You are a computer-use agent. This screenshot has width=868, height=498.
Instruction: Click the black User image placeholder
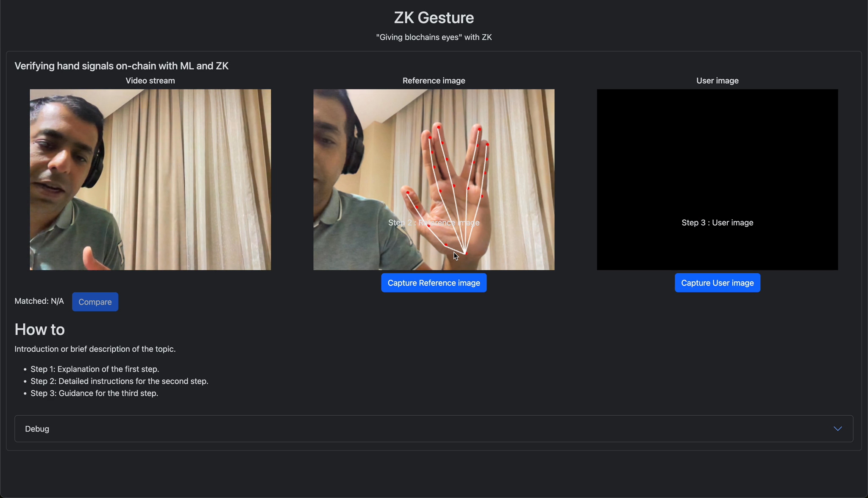click(717, 179)
